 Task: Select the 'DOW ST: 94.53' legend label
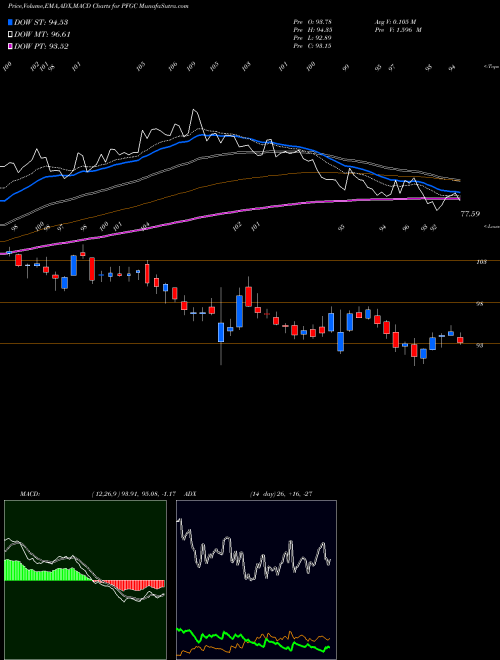coord(41,22)
